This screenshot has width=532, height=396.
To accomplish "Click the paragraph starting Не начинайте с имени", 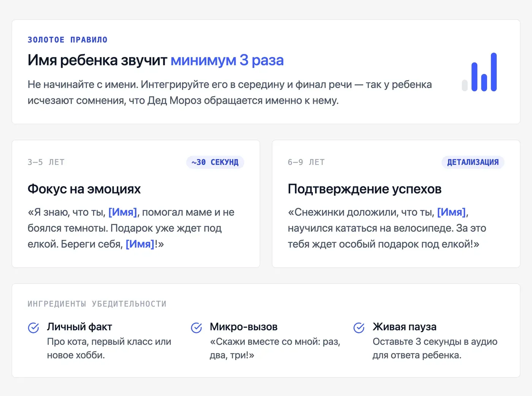I will (230, 92).
